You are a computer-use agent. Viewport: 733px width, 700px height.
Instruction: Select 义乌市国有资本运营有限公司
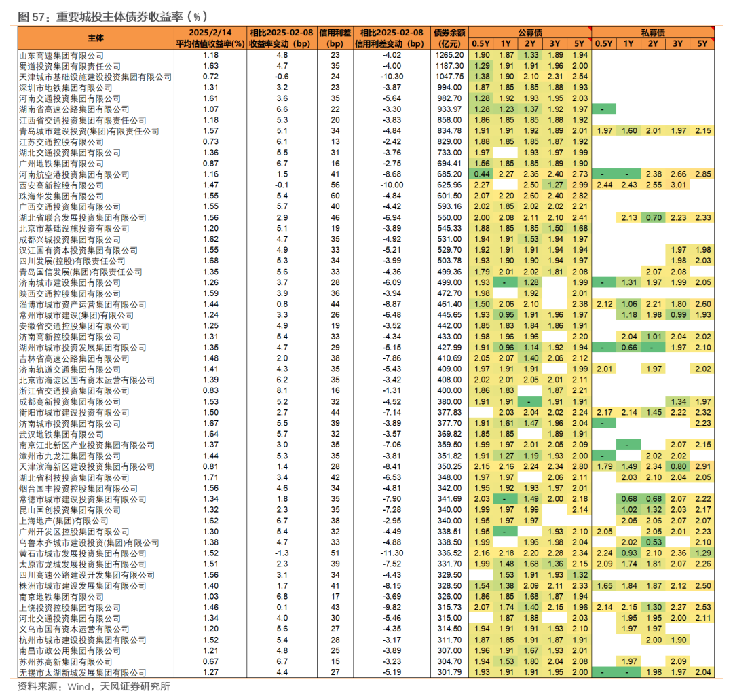tap(74, 629)
